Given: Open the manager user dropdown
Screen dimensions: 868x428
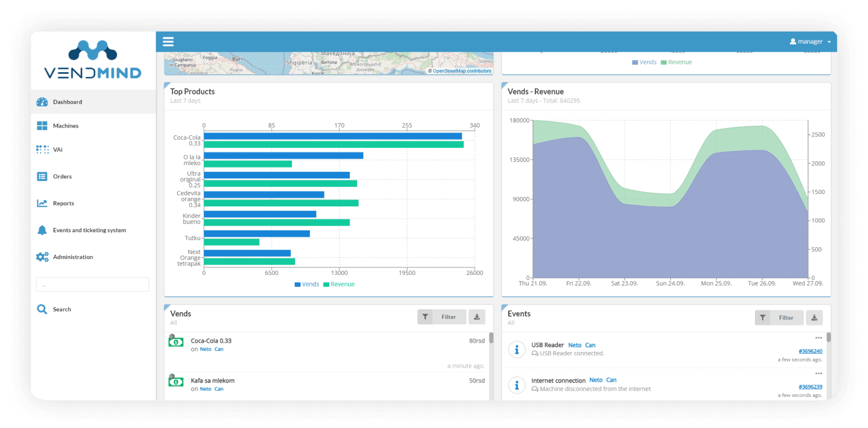Looking at the screenshot, I should pos(810,42).
